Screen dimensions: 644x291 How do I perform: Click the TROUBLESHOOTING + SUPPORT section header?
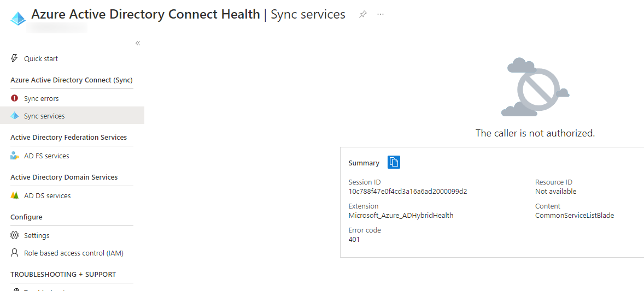click(63, 274)
